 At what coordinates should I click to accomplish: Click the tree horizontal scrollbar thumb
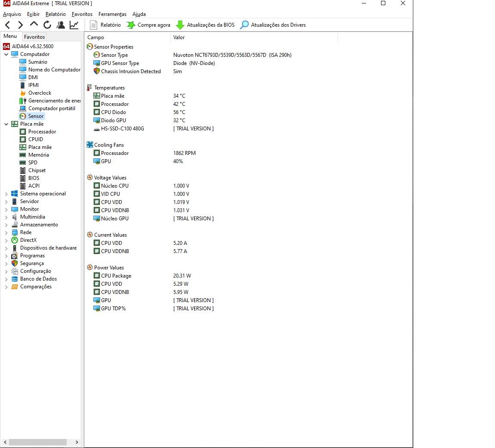37,442
